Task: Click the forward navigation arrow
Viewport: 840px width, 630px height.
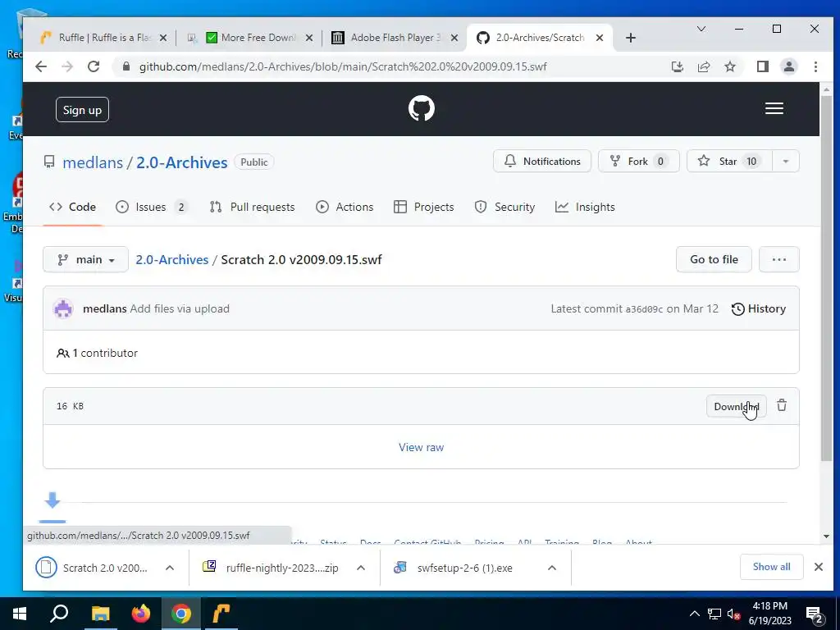Action: (x=67, y=66)
